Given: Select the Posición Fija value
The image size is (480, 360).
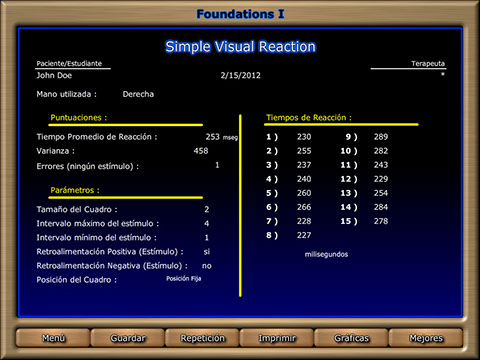Looking at the screenshot, I should [x=184, y=279].
